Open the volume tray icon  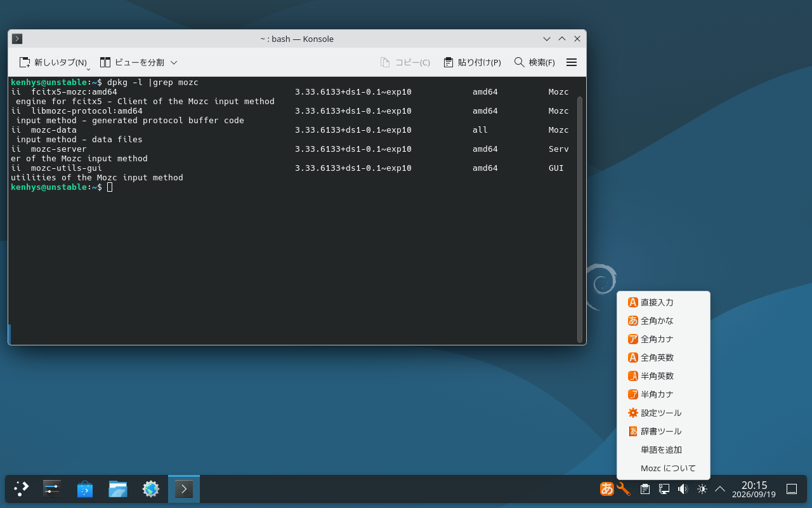(x=683, y=489)
